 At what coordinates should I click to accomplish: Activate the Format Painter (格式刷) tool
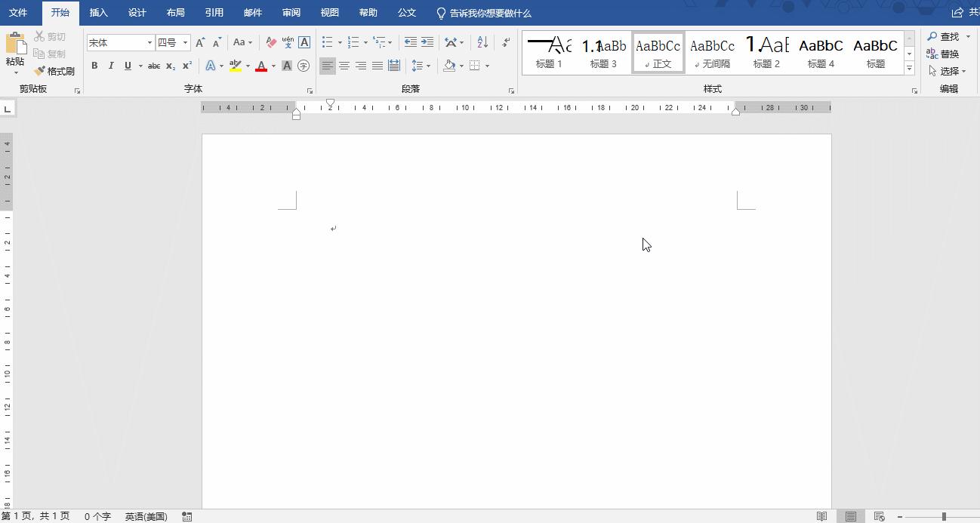(x=60, y=71)
